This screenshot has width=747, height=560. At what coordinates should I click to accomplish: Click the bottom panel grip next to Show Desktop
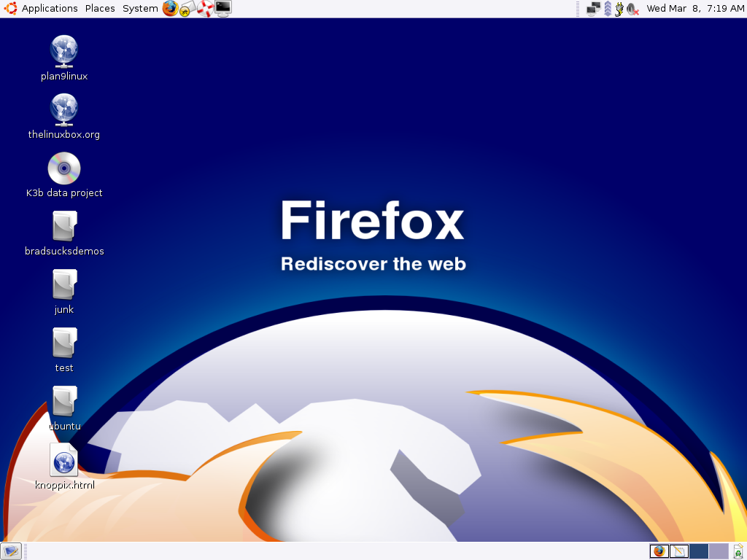tap(25, 551)
